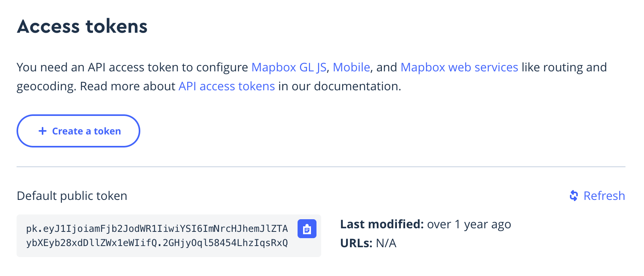Select the clipboard icon next to the token

point(307,229)
